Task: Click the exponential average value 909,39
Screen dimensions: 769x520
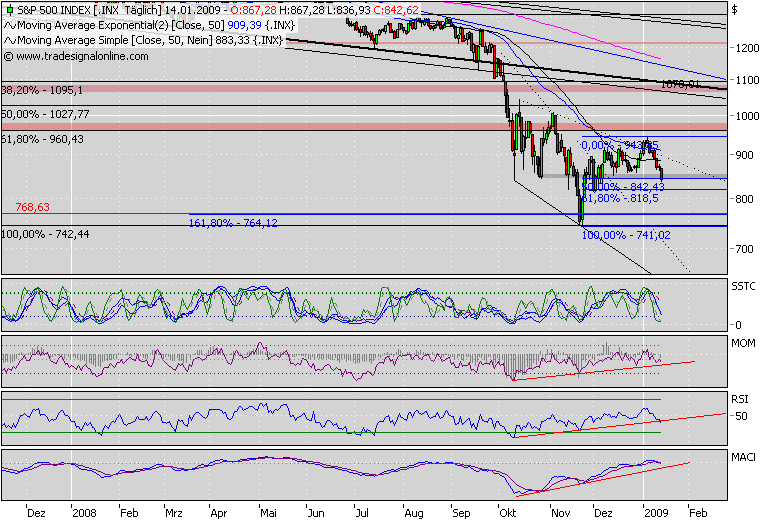Action: [x=244, y=25]
